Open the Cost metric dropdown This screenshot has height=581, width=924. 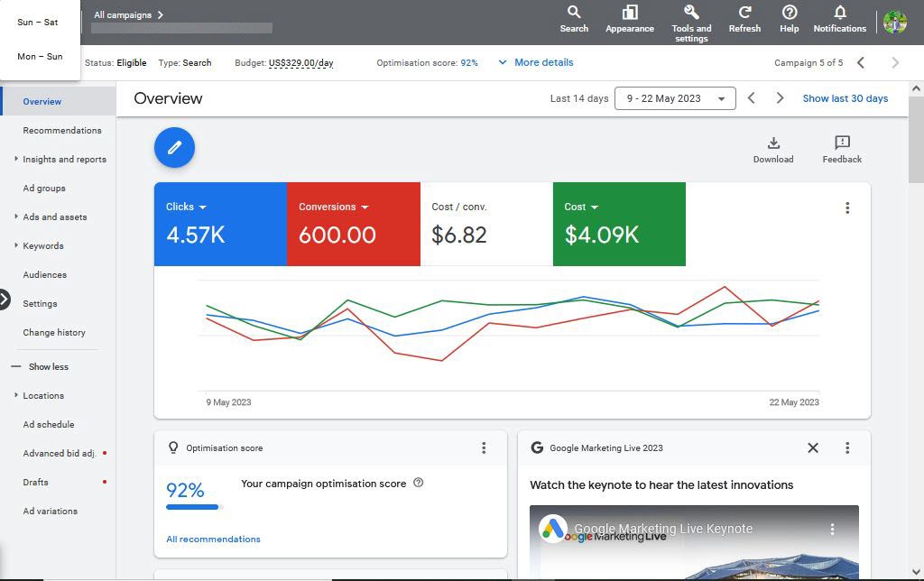tap(581, 207)
